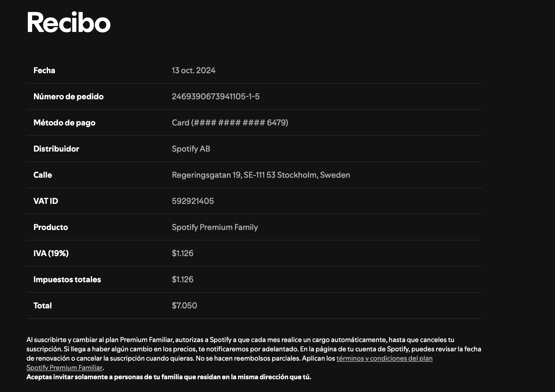The image size is (555, 392).
Task: Click the VAT ID label
Action: click(x=46, y=201)
